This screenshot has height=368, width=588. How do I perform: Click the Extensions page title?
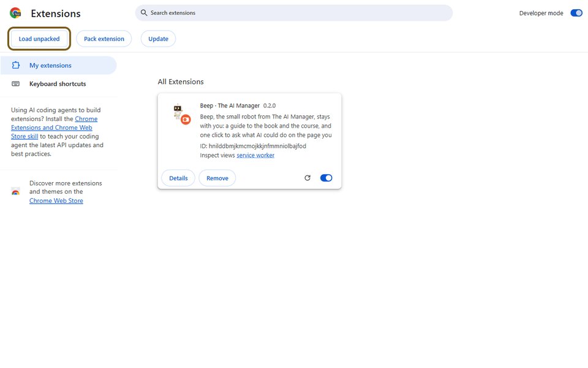coord(56,13)
